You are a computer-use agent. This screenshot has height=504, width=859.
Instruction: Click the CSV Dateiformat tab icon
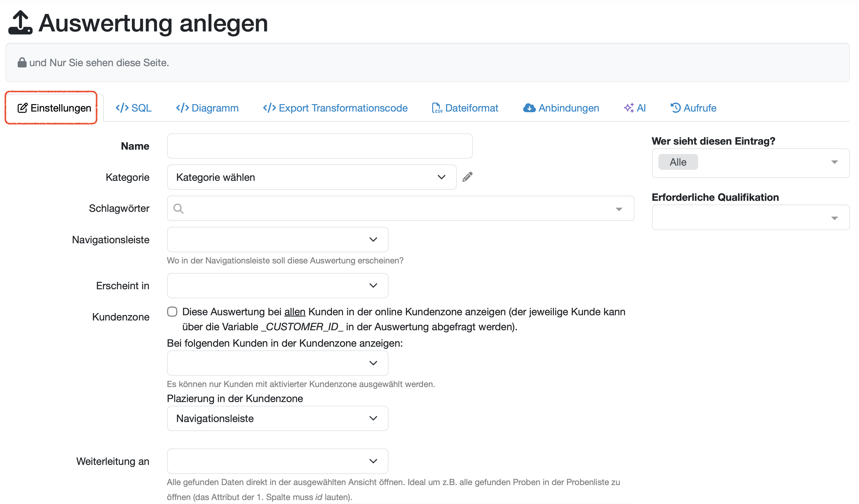tap(437, 108)
